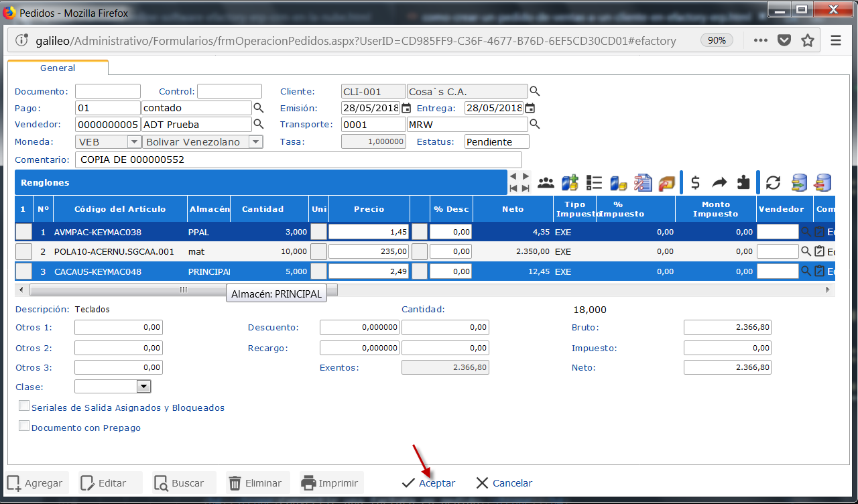Image resolution: width=858 pixels, height=504 pixels.
Task: Click the Eliminar button
Action: [258, 483]
